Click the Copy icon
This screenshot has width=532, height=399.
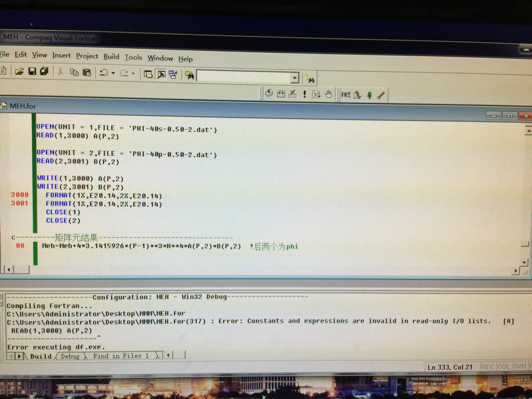[x=74, y=72]
